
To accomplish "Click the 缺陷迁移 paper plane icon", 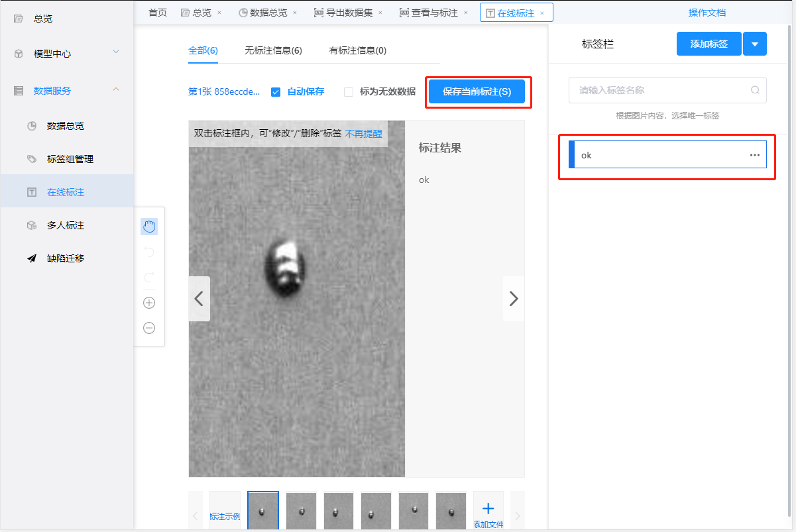I will click(x=31, y=258).
